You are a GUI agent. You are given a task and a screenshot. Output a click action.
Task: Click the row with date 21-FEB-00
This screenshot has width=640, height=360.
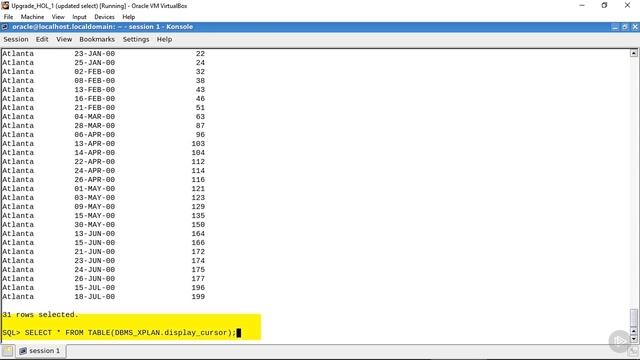(103, 107)
